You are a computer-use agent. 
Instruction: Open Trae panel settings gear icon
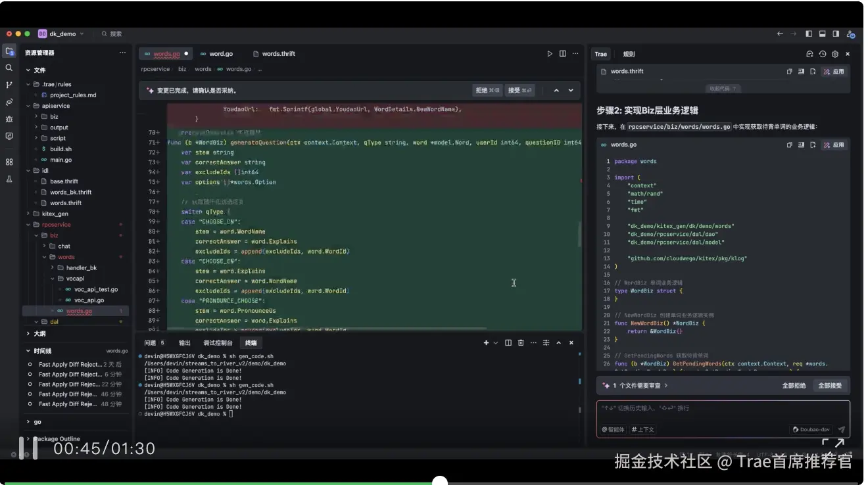[835, 54]
